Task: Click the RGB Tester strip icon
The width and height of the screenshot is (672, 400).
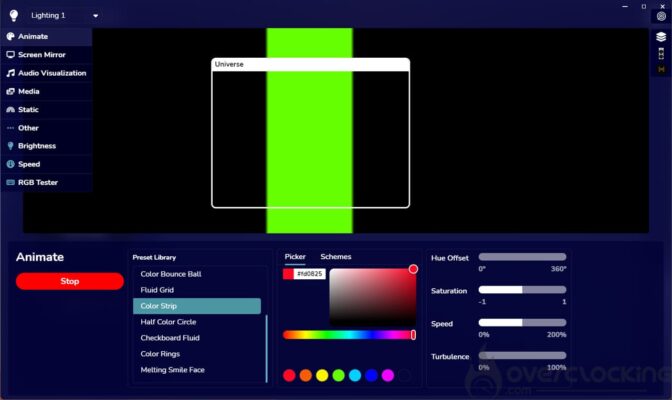Action: (x=10, y=182)
